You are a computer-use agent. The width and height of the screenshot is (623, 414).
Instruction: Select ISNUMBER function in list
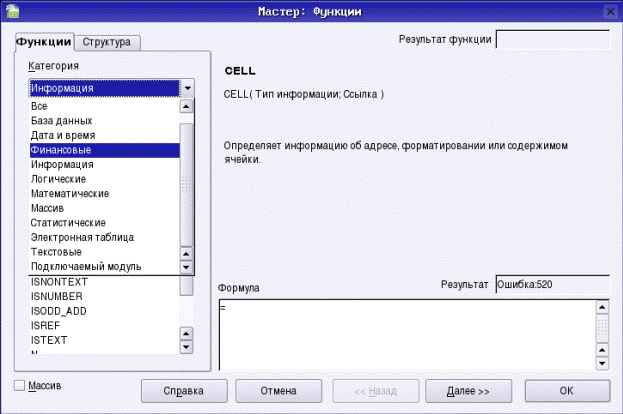click(x=104, y=297)
